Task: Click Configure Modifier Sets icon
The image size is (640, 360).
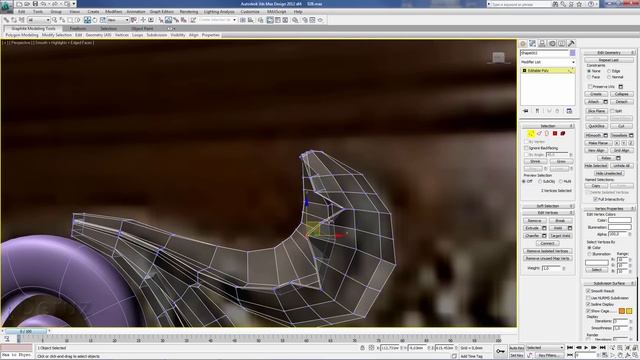Action: pos(569,111)
